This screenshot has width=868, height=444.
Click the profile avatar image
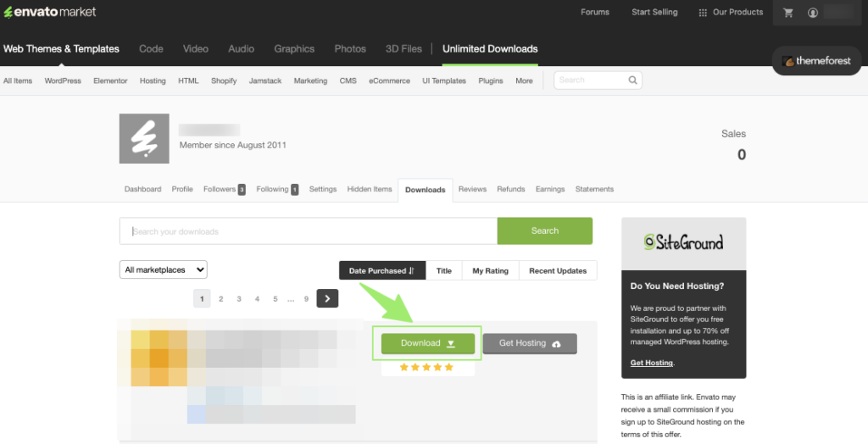tap(144, 138)
